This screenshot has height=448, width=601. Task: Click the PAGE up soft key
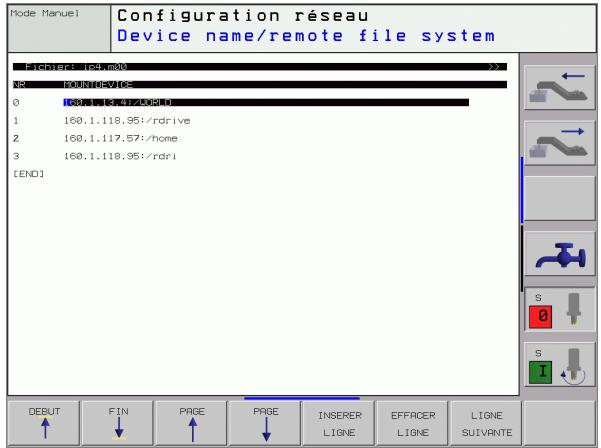(x=192, y=423)
